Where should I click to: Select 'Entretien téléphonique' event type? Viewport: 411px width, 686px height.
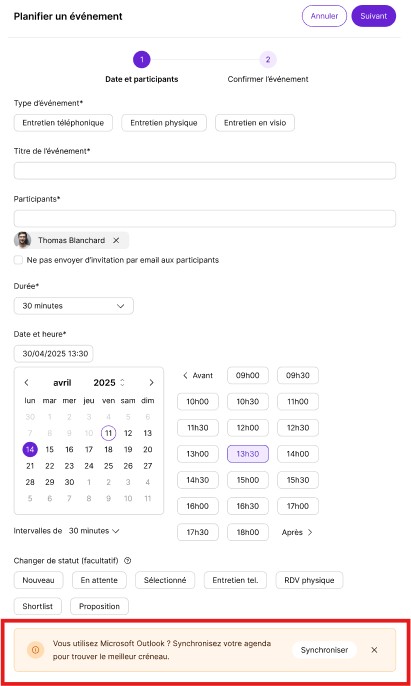point(63,123)
